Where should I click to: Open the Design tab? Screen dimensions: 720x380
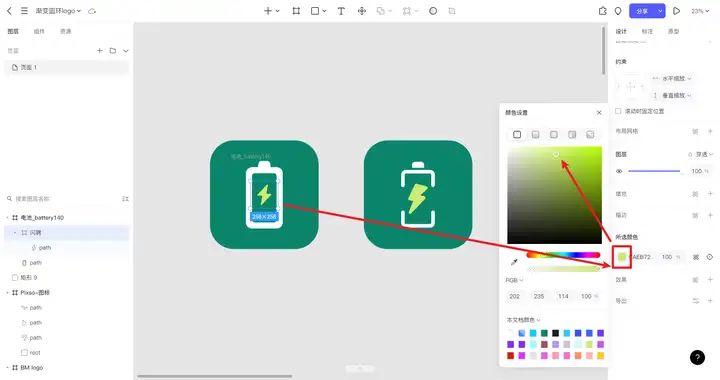tap(621, 31)
